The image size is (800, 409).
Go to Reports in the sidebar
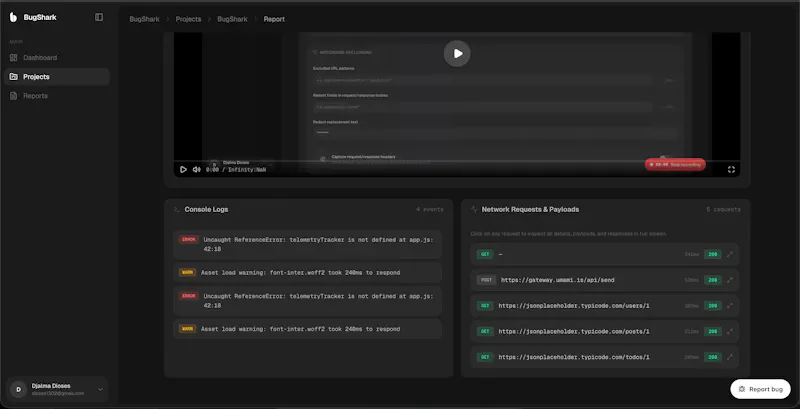click(57, 96)
